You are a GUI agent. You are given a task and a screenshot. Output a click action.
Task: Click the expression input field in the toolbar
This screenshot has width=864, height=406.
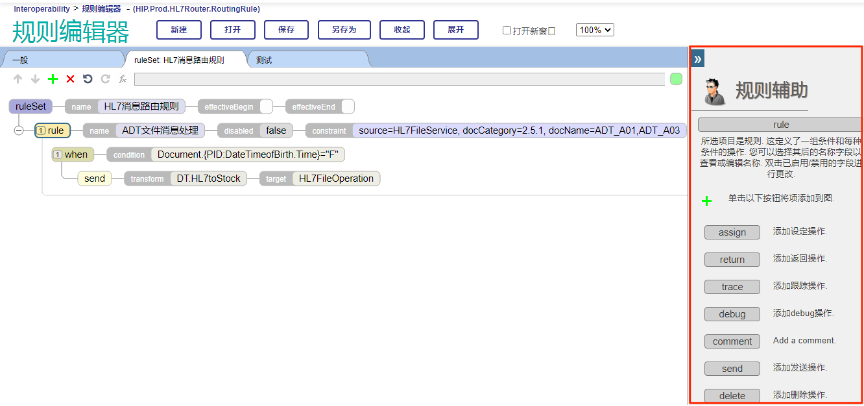[400, 79]
